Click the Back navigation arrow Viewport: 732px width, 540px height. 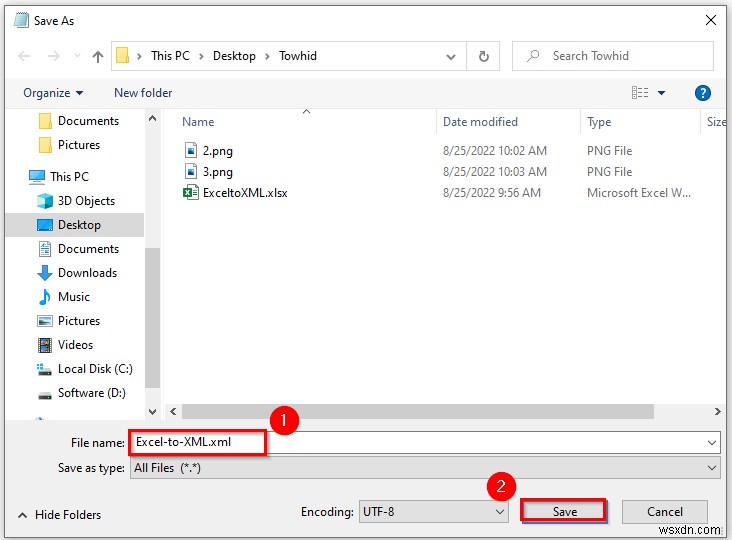tap(24, 56)
